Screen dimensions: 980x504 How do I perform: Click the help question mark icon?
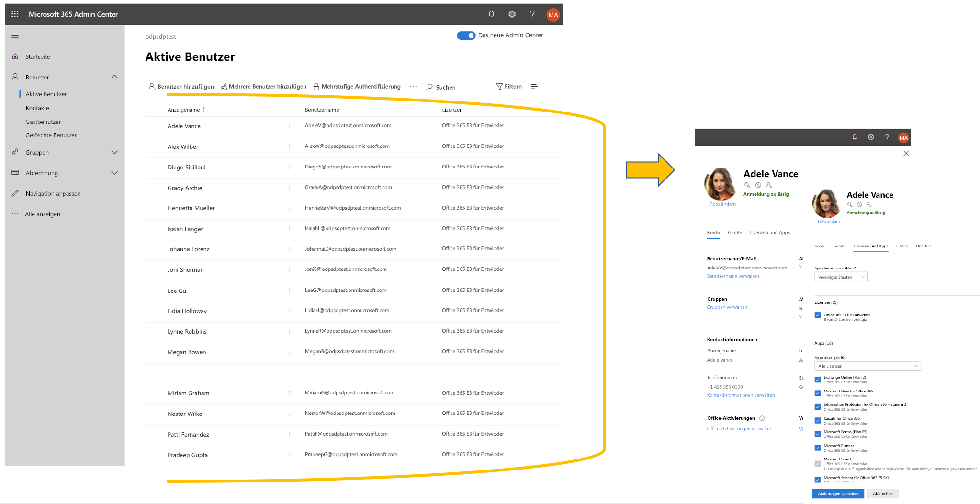pyautogui.click(x=532, y=14)
